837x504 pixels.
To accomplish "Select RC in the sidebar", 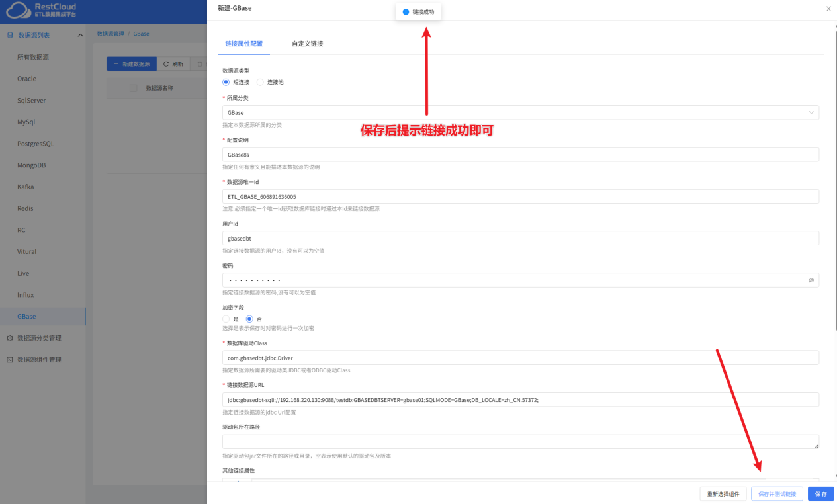I will click(x=21, y=230).
